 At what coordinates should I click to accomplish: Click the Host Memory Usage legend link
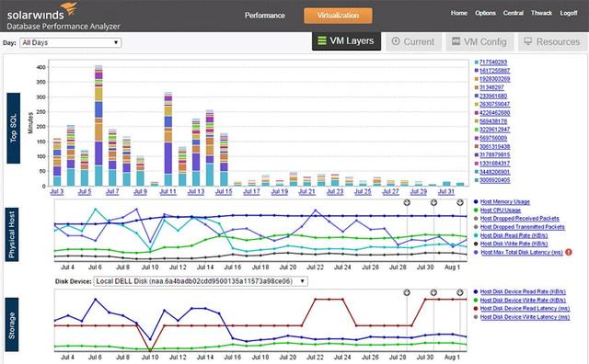click(505, 202)
